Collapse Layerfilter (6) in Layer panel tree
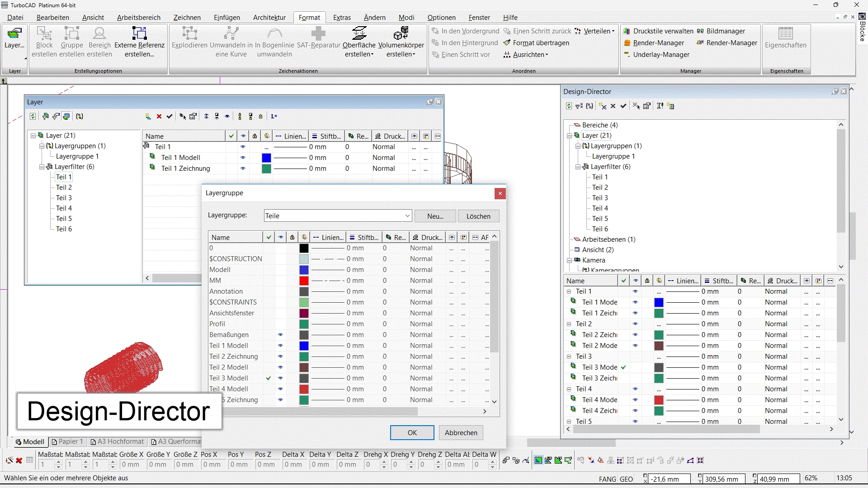This screenshot has width=868, height=488. click(42, 167)
